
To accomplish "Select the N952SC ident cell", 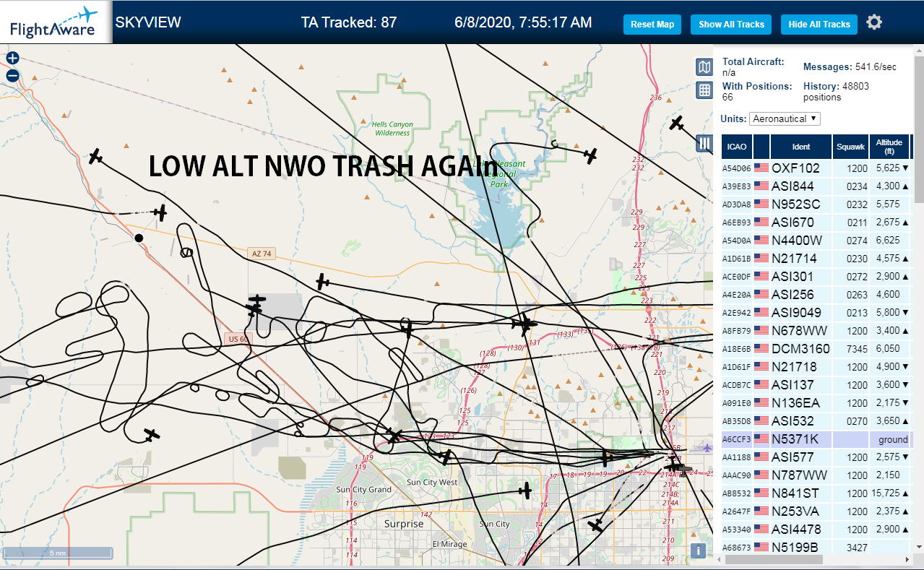I will (801, 204).
